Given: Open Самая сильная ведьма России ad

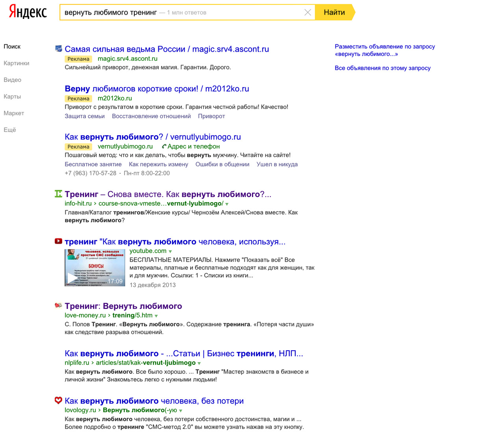Looking at the screenshot, I should tap(167, 49).
